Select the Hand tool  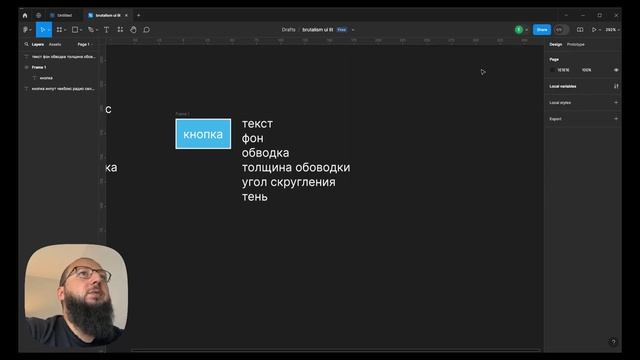133,30
